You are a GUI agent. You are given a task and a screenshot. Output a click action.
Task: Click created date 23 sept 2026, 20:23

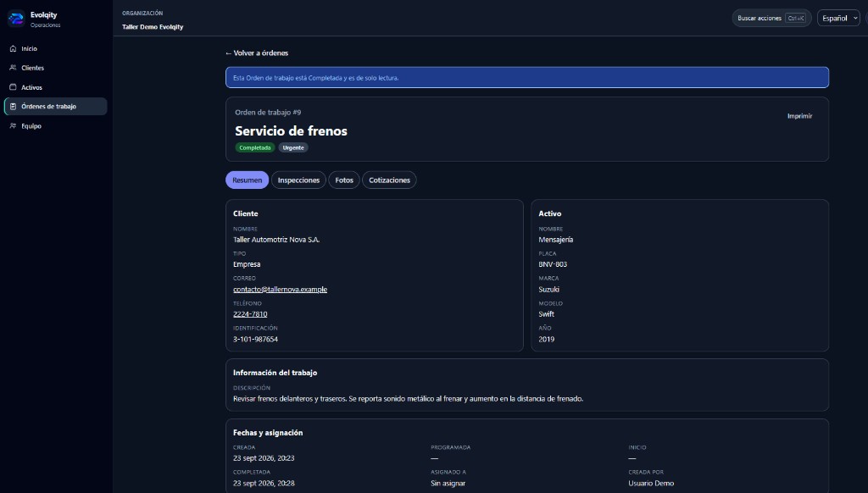tap(264, 458)
